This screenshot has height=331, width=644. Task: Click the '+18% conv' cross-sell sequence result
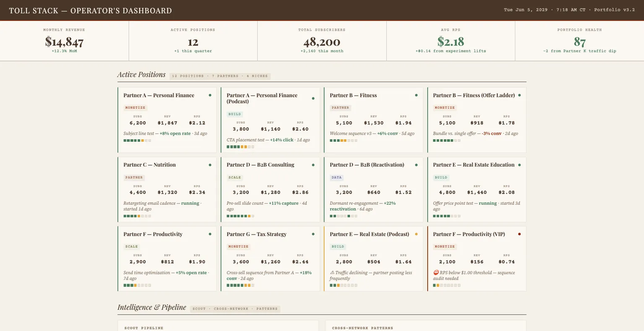(x=269, y=275)
